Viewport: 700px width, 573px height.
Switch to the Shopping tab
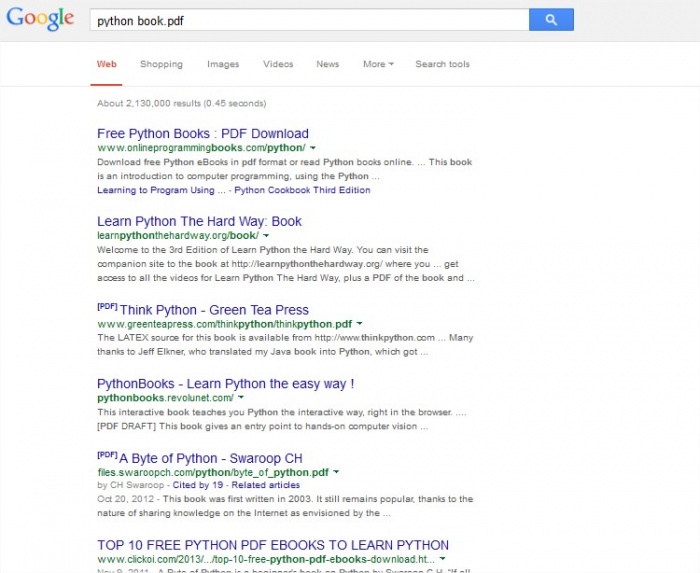click(161, 64)
